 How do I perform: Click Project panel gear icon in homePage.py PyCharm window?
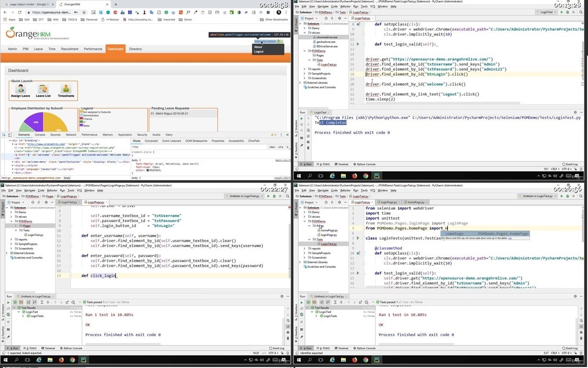(339, 202)
